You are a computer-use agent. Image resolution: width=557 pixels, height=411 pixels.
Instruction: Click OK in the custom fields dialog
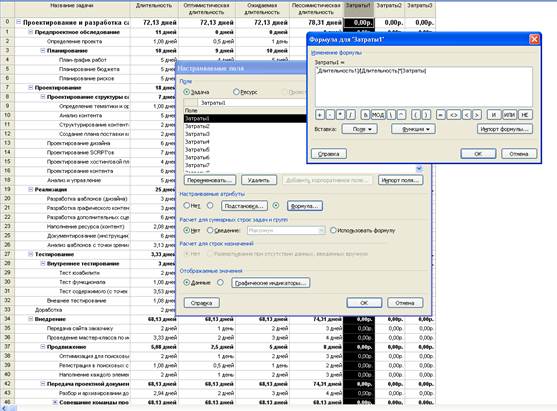[364, 303]
